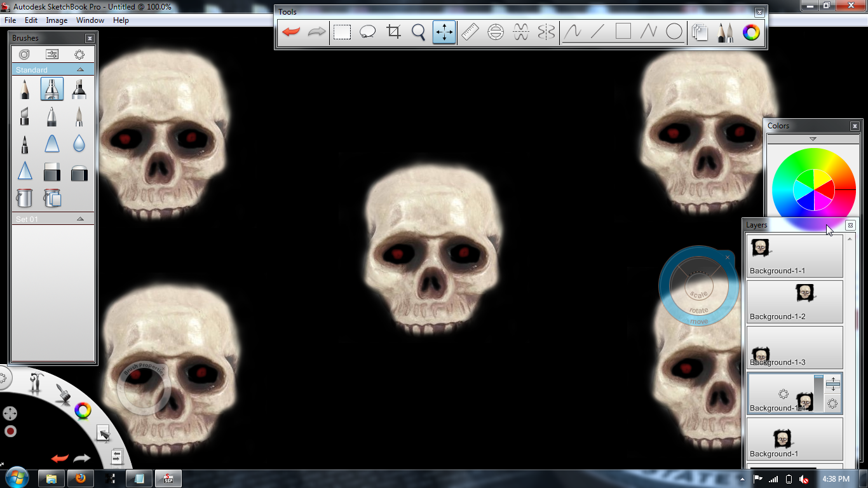Select the Background-1 layer

point(794,439)
